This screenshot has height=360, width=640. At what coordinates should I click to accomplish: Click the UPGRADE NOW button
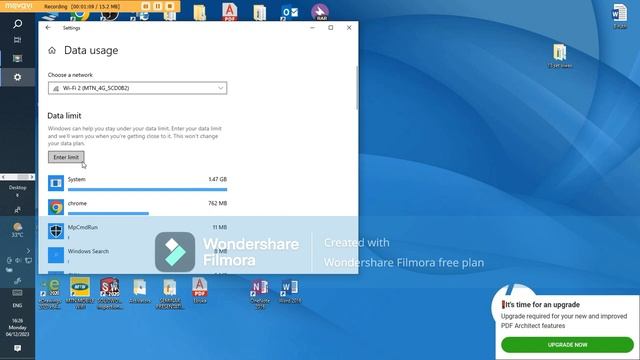click(567, 345)
